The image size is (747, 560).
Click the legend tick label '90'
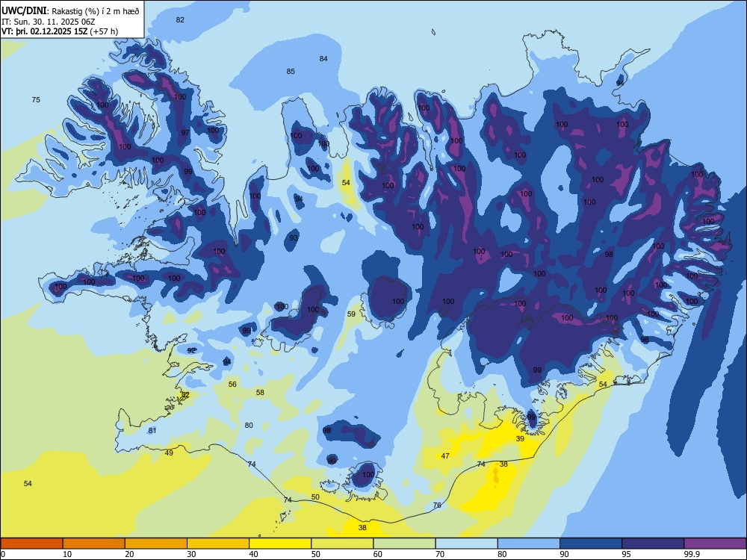click(565, 554)
